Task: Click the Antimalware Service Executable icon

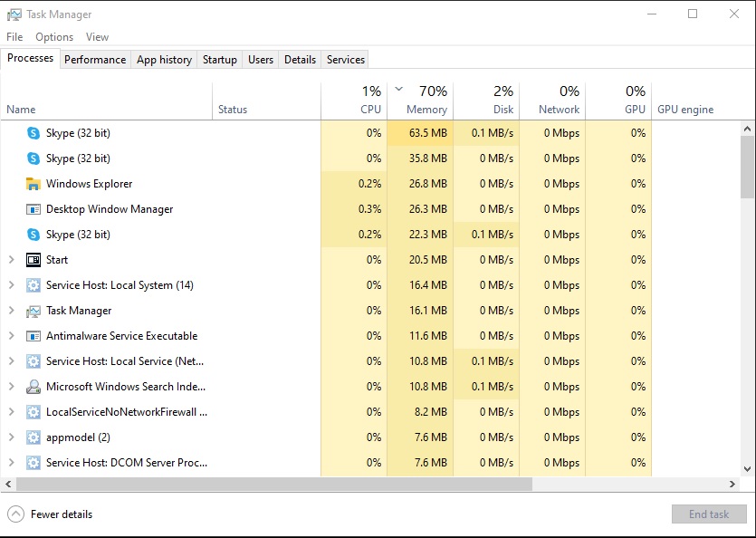Action: pyautogui.click(x=33, y=336)
